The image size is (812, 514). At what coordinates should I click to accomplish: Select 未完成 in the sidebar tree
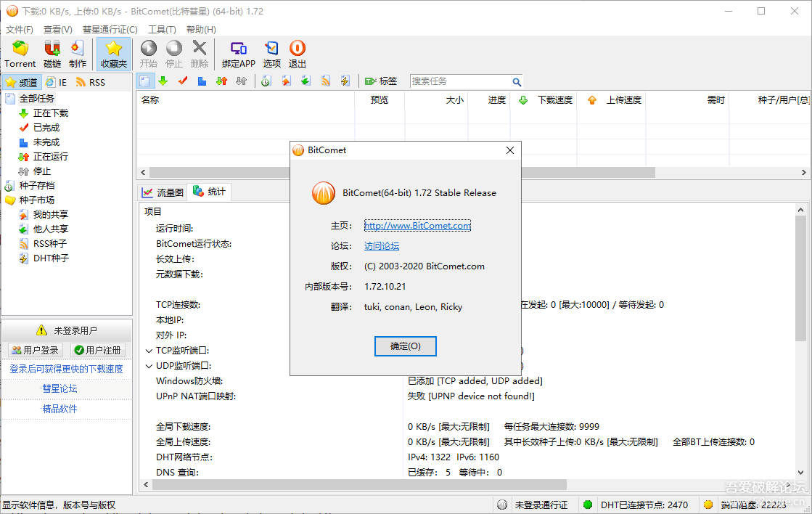pos(46,142)
